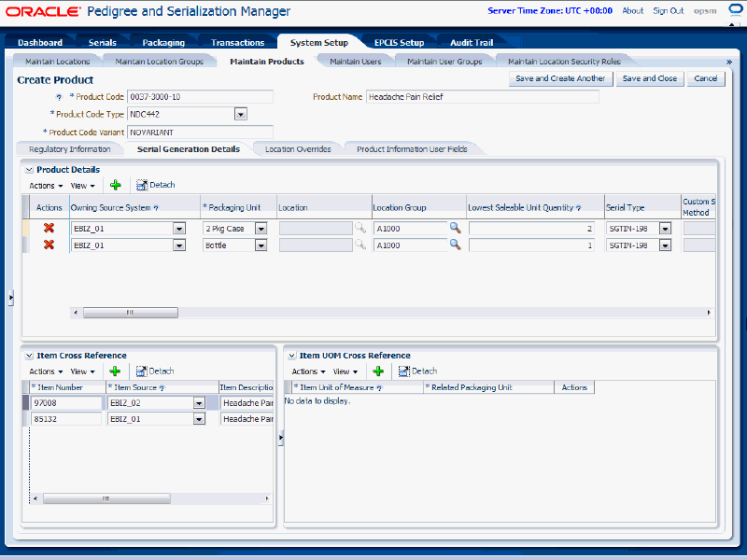Search Location Group for 2 Pkg Case row
The width and height of the screenshot is (747, 560).
pyautogui.click(x=456, y=228)
